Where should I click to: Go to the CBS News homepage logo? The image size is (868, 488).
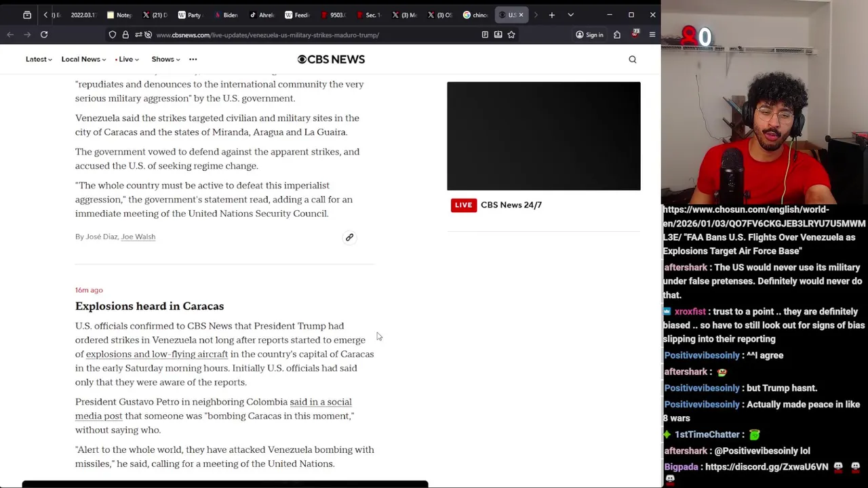331,60
